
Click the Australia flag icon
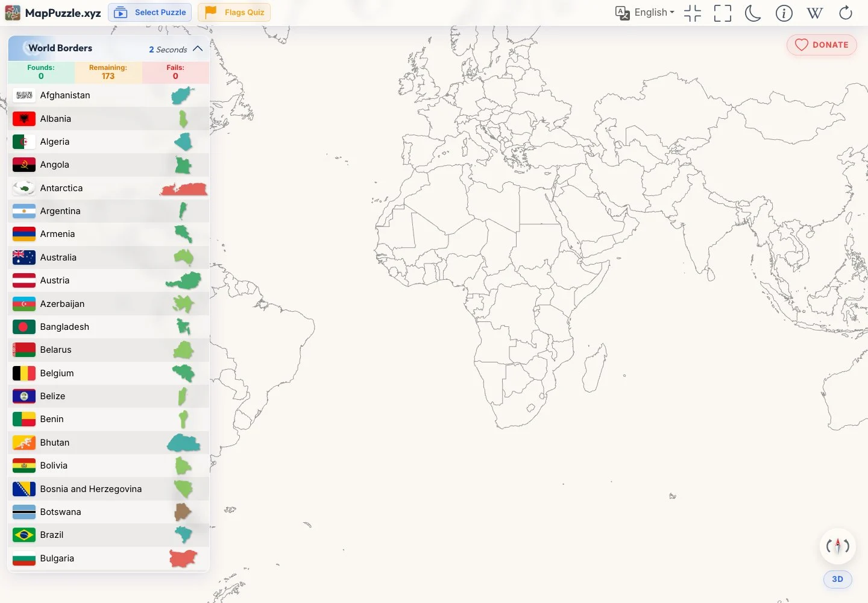click(x=24, y=257)
